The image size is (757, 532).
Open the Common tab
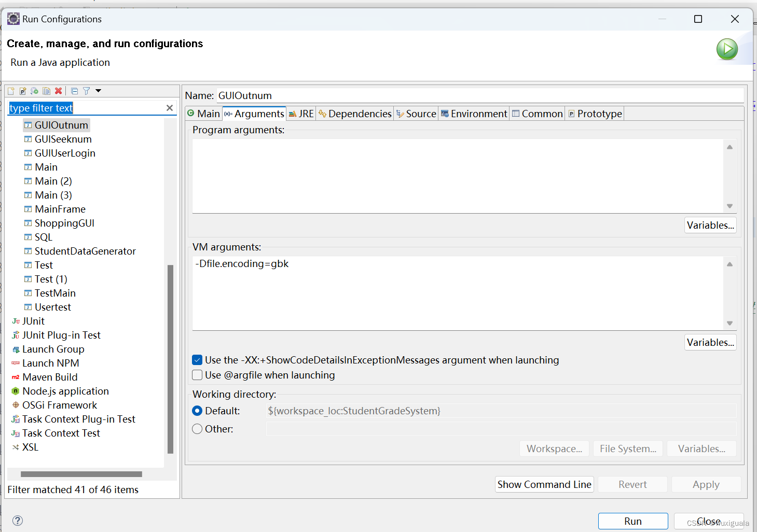[x=537, y=114]
